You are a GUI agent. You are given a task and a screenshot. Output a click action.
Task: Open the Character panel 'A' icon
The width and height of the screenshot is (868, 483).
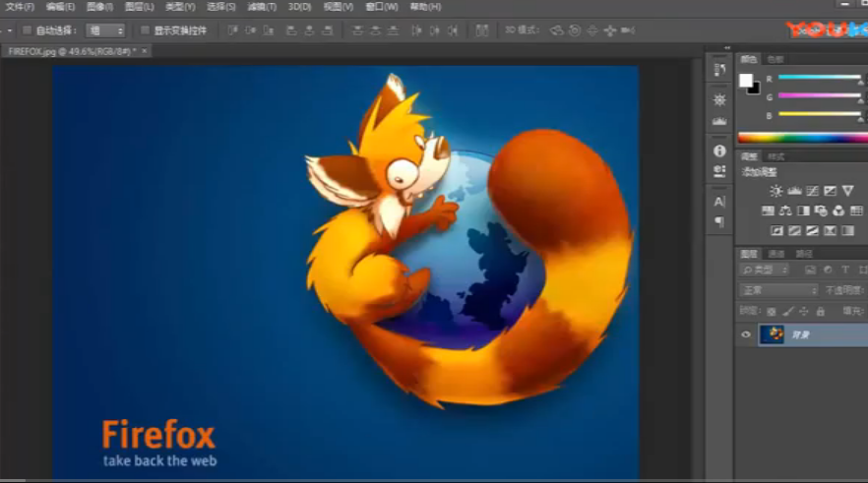click(x=719, y=202)
